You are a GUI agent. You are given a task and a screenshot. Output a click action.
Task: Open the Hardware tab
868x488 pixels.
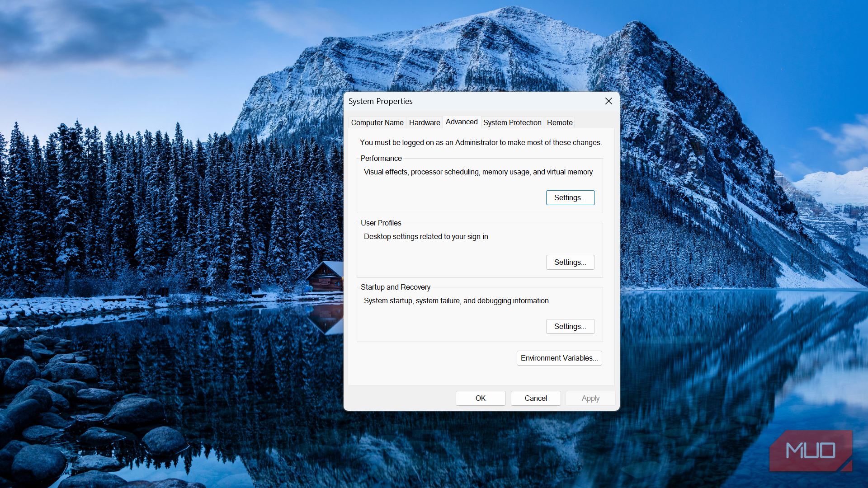pos(425,122)
